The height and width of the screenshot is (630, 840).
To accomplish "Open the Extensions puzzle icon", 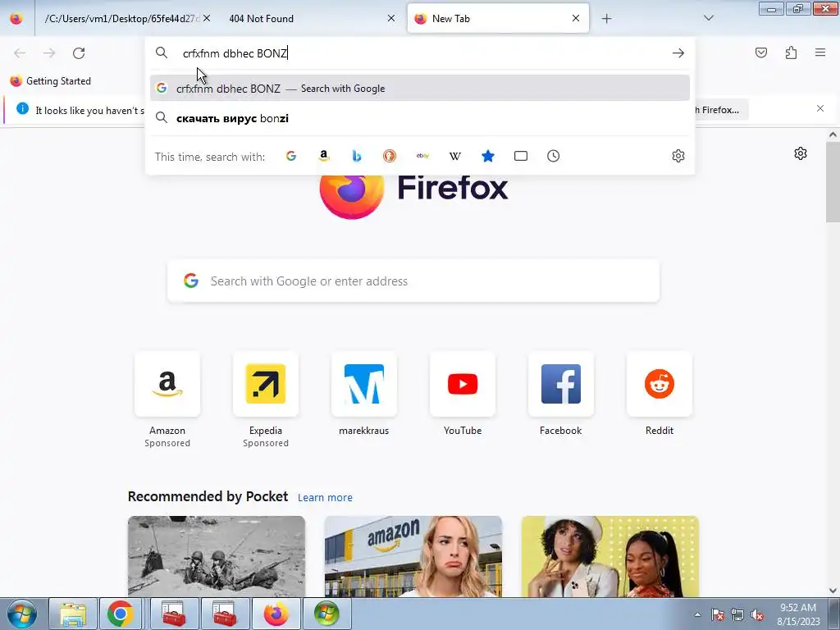I will [791, 52].
